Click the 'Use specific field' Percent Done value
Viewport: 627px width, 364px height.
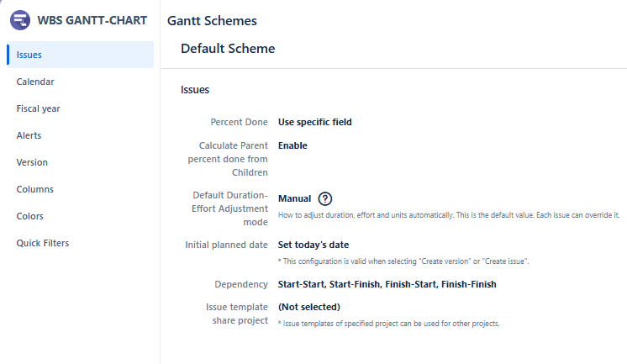pos(314,122)
